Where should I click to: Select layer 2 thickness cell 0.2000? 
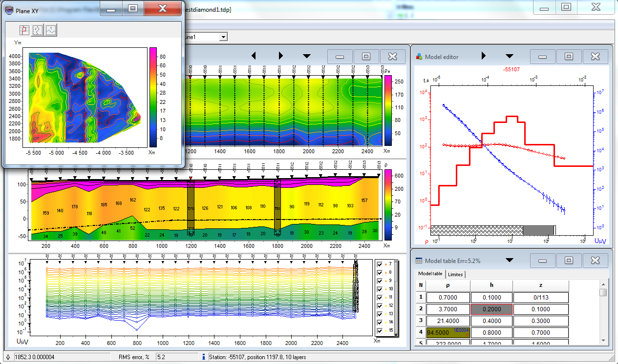click(x=491, y=309)
